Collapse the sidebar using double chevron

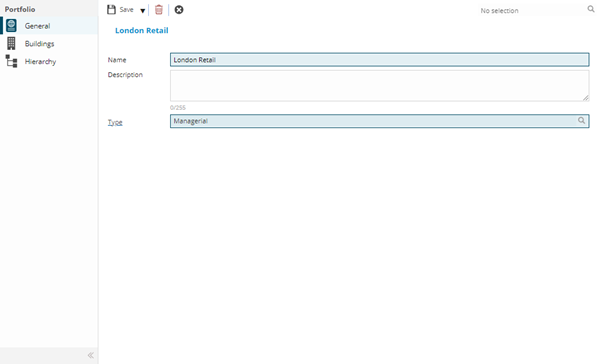(x=91, y=355)
